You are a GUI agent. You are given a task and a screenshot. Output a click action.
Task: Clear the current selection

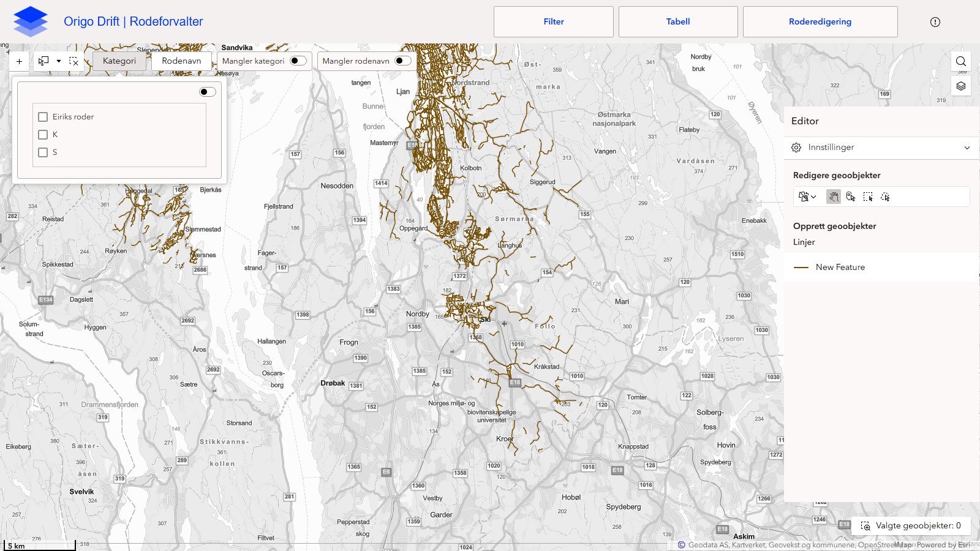pos(73,61)
